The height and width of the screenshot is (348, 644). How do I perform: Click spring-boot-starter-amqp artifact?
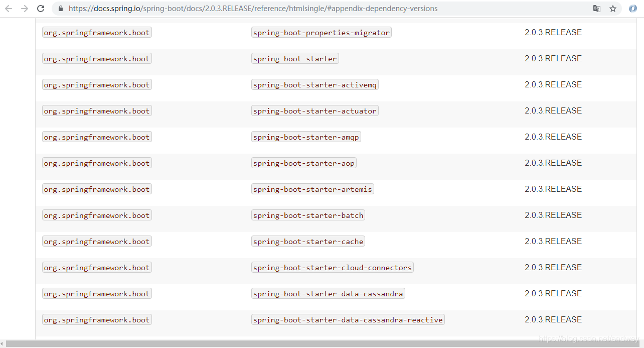pos(306,137)
